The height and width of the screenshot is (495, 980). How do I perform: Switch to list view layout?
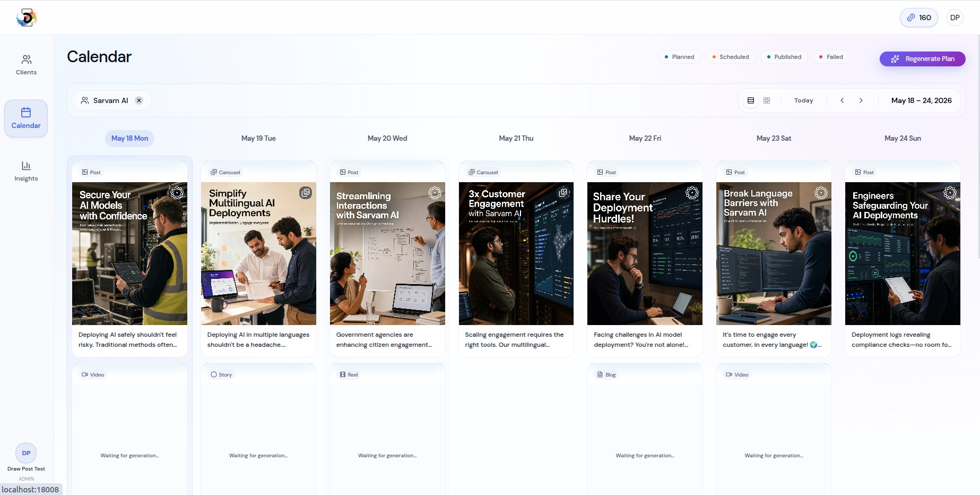(x=751, y=100)
